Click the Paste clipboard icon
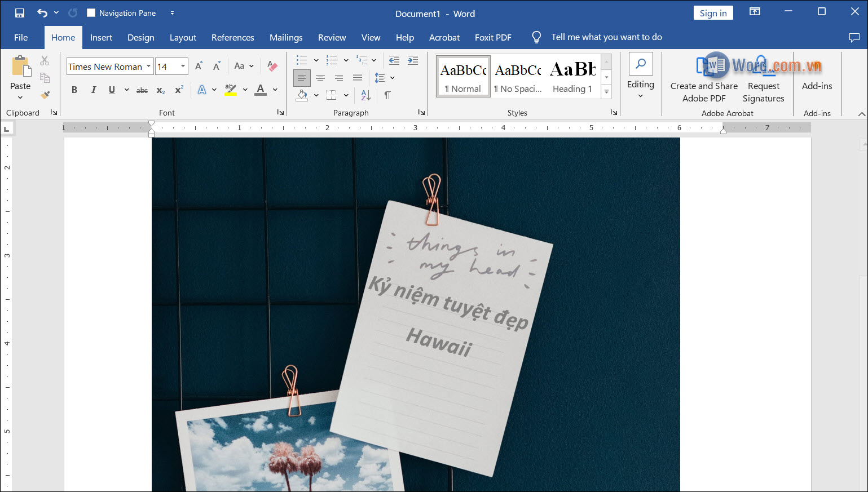Viewport: 868px width, 492px height. click(x=21, y=66)
